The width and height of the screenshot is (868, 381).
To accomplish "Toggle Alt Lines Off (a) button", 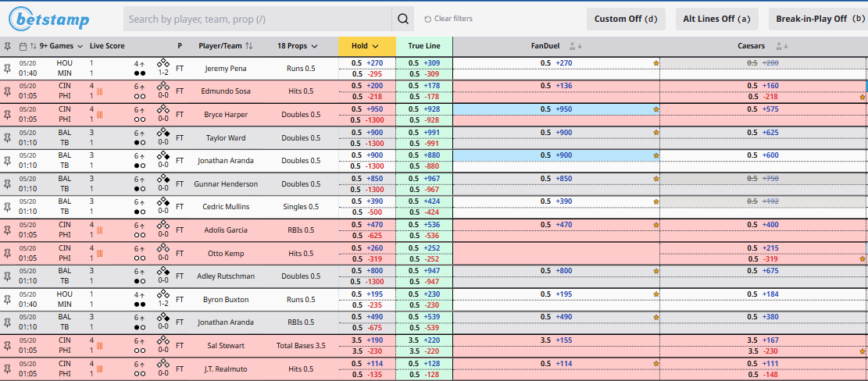I will [x=719, y=19].
